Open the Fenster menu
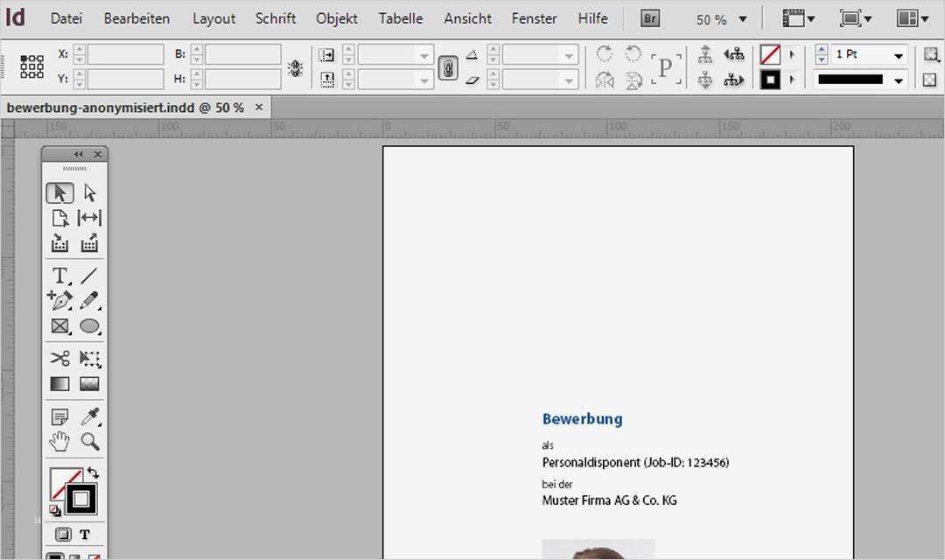The height and width of the screenshot is (560, 945). tap(534, 18)
